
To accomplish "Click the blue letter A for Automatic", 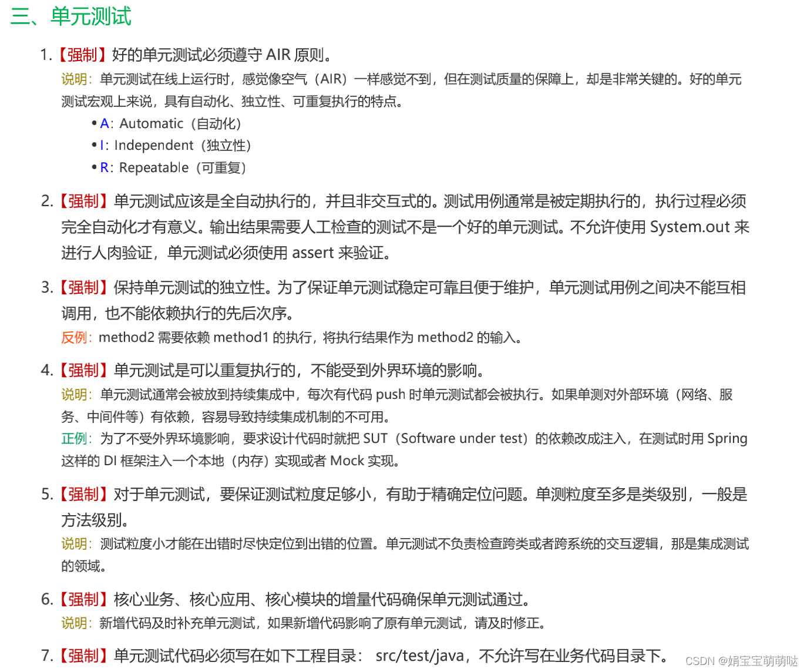I will coord(105,123).
